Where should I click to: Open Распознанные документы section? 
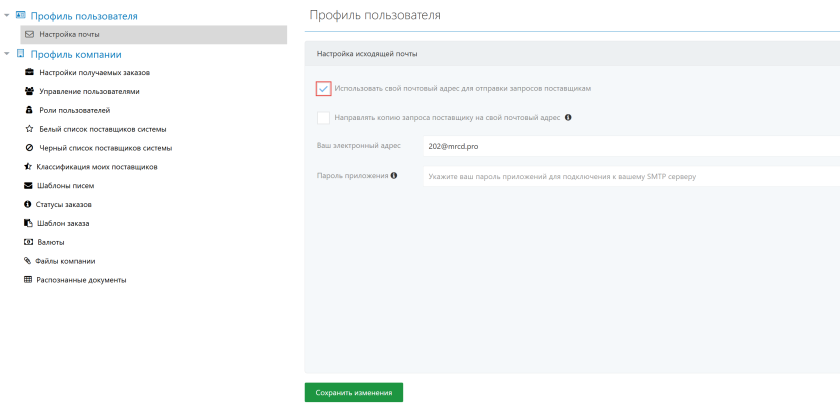(x=81, y=280)
